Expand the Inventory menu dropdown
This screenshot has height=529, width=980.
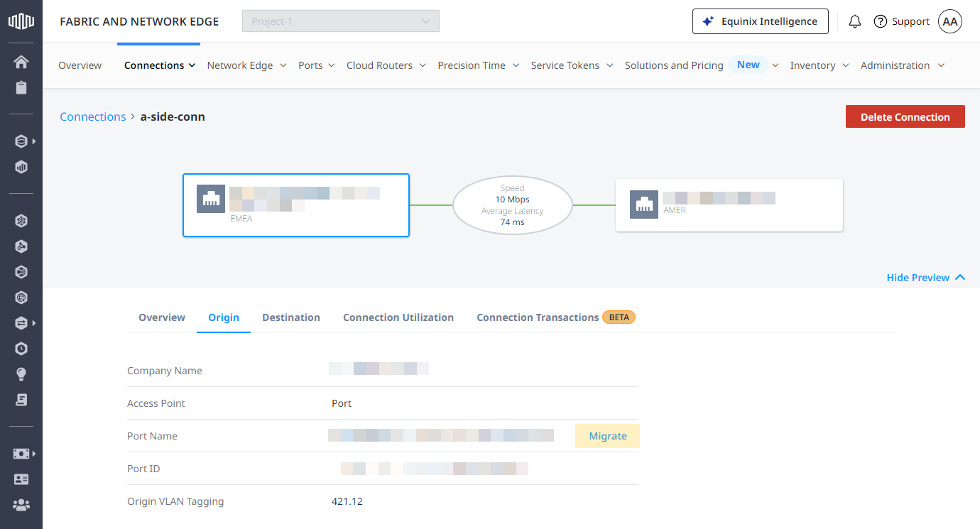pyautogui.click(x=846, y=65)
